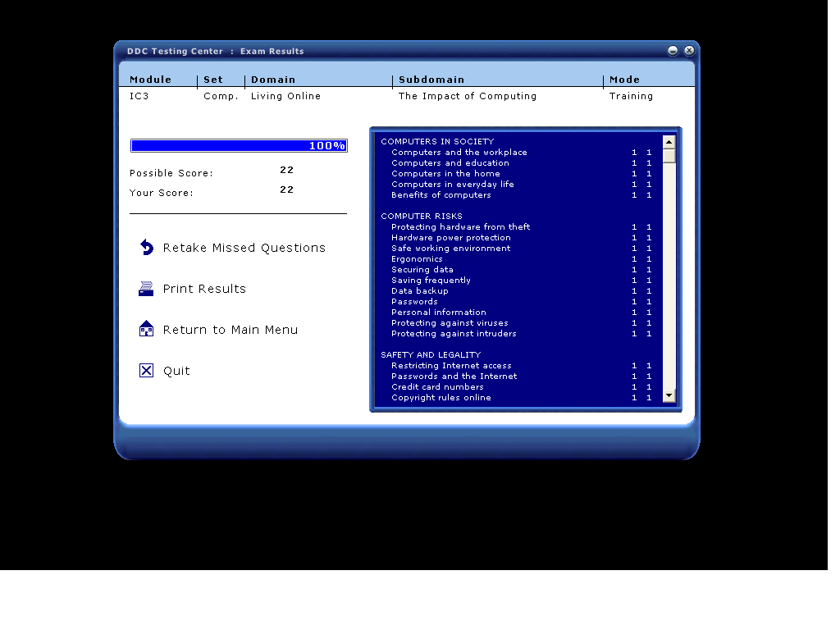This screenshot has width=840, height=630.
Task: Click the printer icon beside Print Results
Action: 146,289
